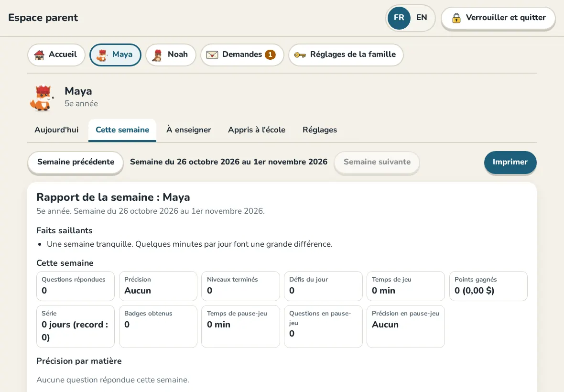Click the large fox avatar next to Maya's name

tap(42, 98)
